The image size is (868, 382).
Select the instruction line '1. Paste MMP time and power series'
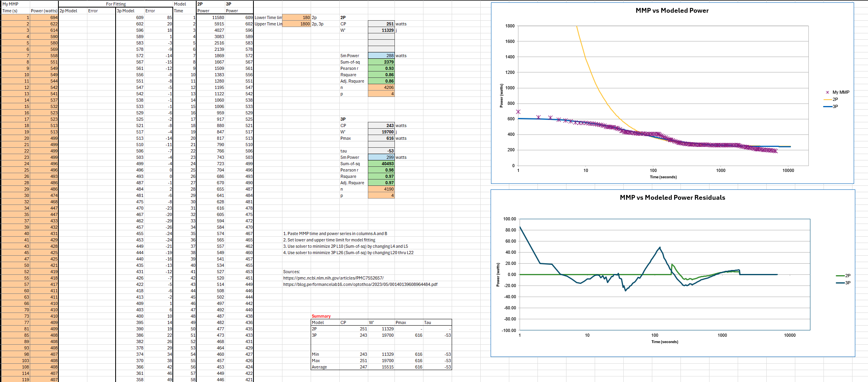point(335,233)
